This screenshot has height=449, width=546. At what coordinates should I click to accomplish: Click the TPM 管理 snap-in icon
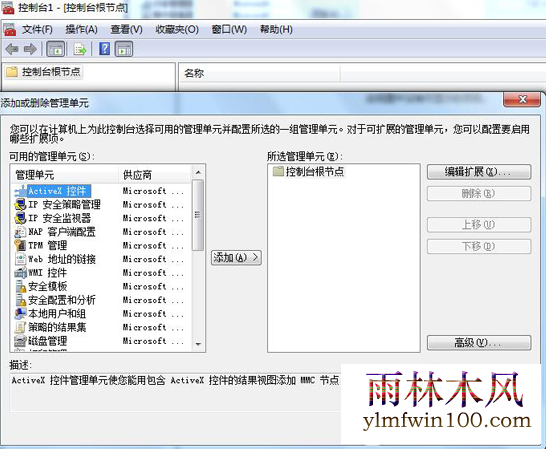21,245
